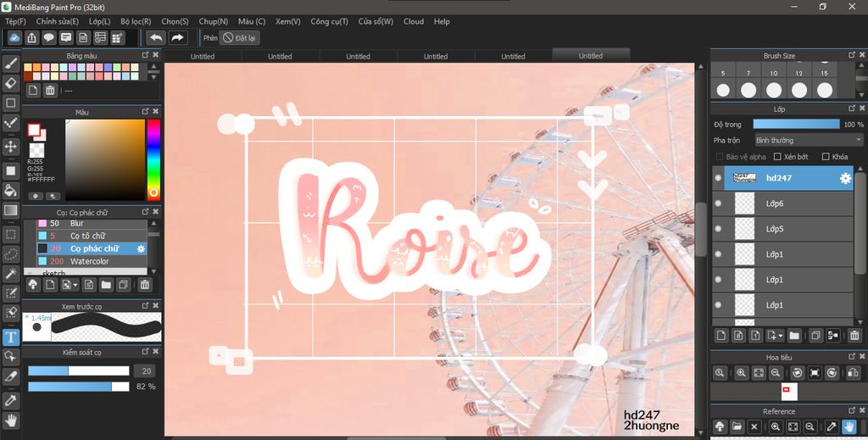This screenshot has width=868, height=440.
Task: Toggle Bảo vệ alpha checkbox
Action: click(x=720, y=157)
